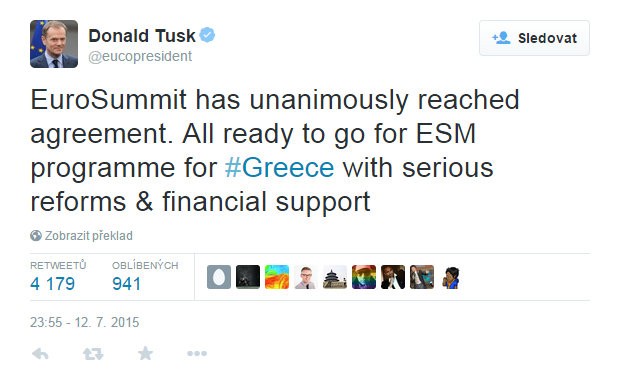
Task: Click the blue verified badge
Action: [x=207, y=35]
